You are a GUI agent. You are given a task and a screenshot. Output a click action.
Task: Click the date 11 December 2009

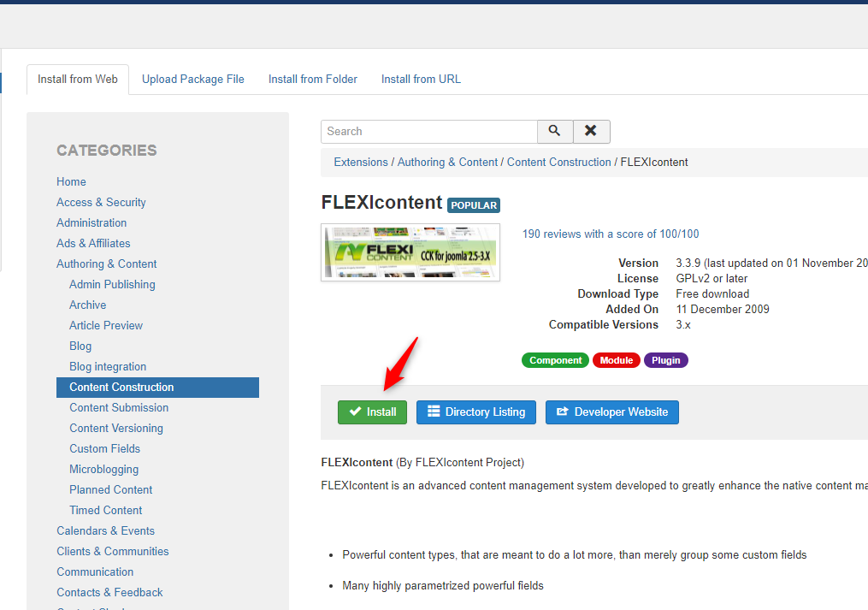(x=723, y=309)
